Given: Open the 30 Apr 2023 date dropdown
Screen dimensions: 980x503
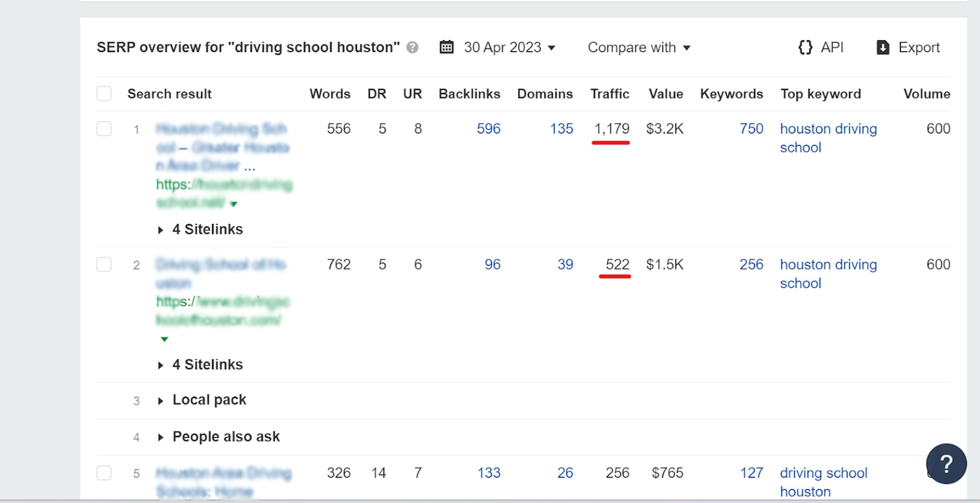Looking at the screenshot, I should [x=510, y=47].
